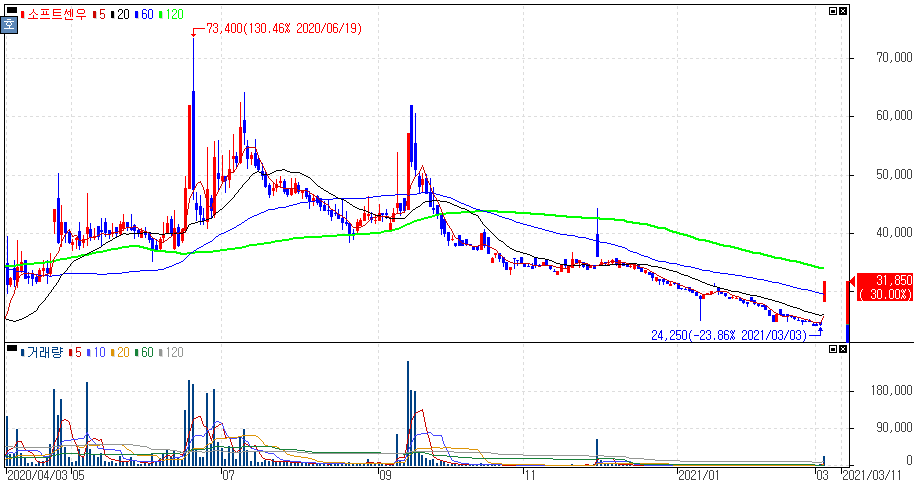
Task: Select the green 120-day price MA legend
Action: click(x=171, y=15)
